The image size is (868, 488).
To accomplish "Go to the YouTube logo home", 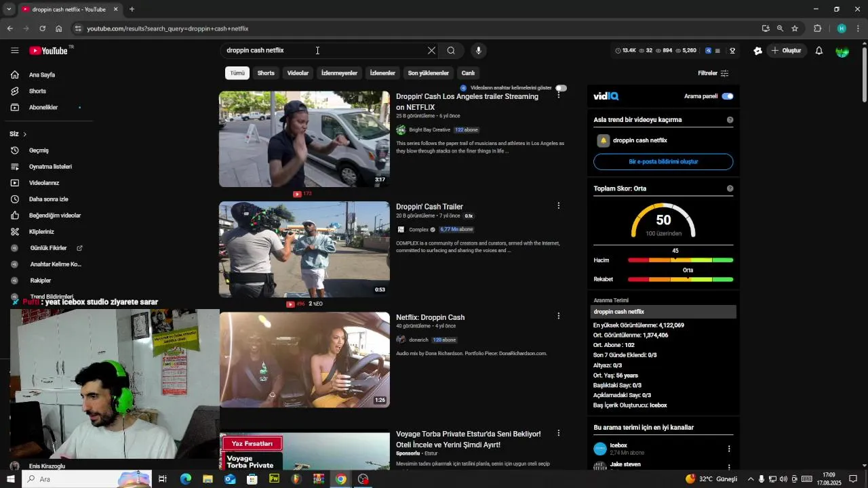I will (x=49, y=50).
